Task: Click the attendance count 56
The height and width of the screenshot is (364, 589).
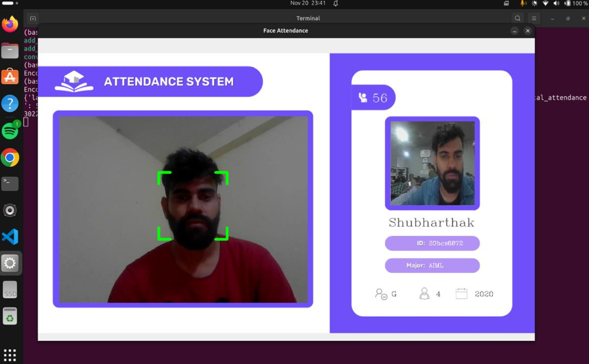Action: [x=380, y=98]
